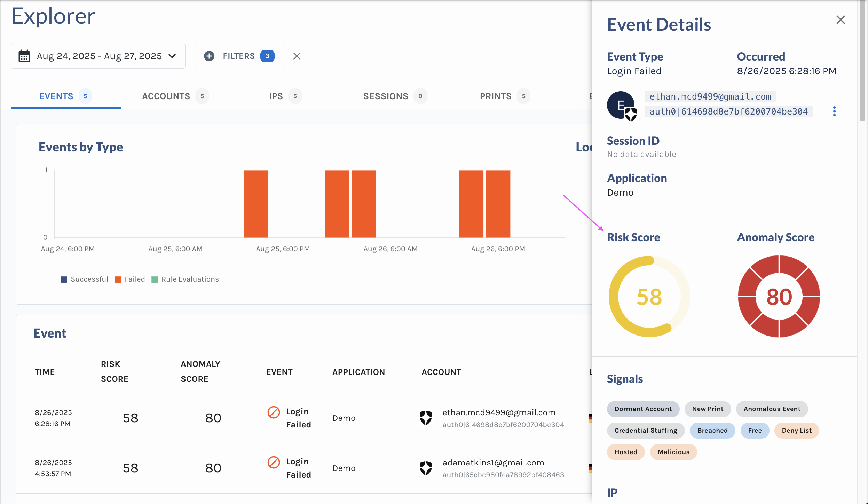Click the Risk Score 58 gauge
Viewport: 868px width, 504px height.
pos(649,297)
